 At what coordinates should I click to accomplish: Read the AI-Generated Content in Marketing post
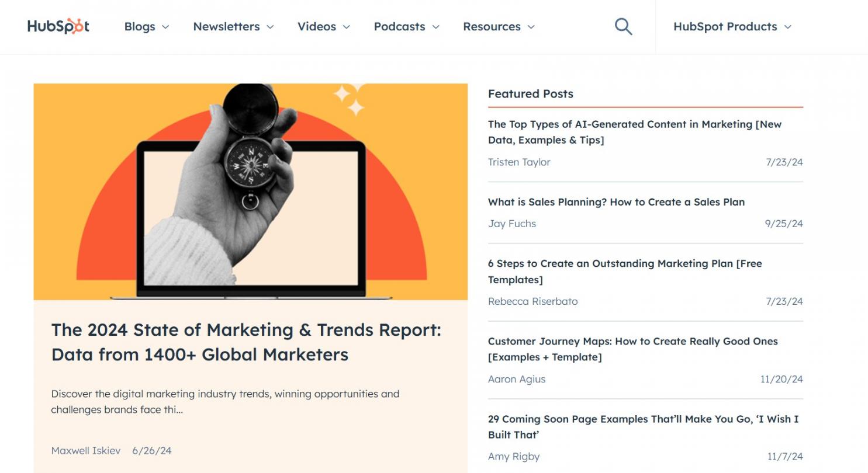click(x=635, y=132)
